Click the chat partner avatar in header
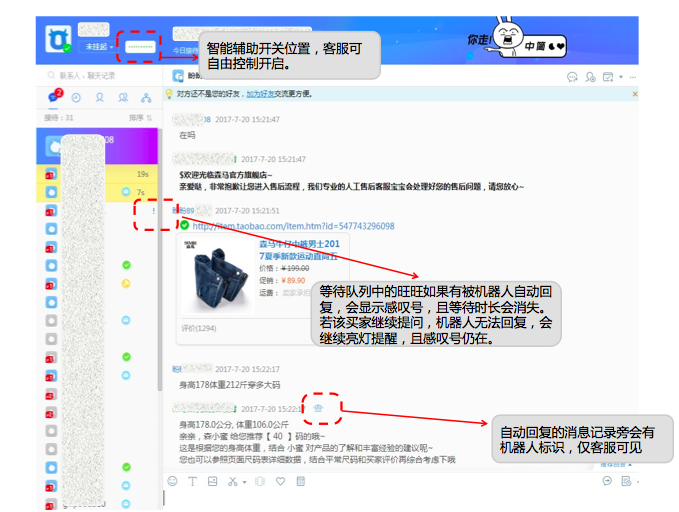The width and height of the screenshot is (679, 512). pos(178,76)
